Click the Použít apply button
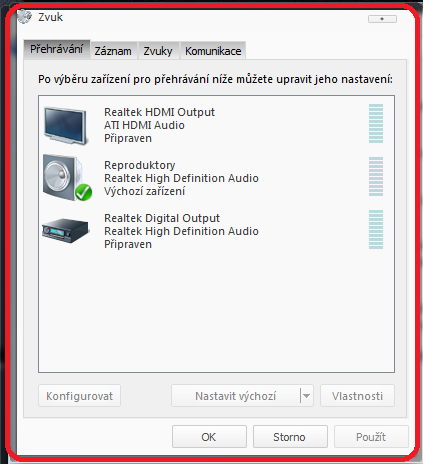 (x=371, y=437)
